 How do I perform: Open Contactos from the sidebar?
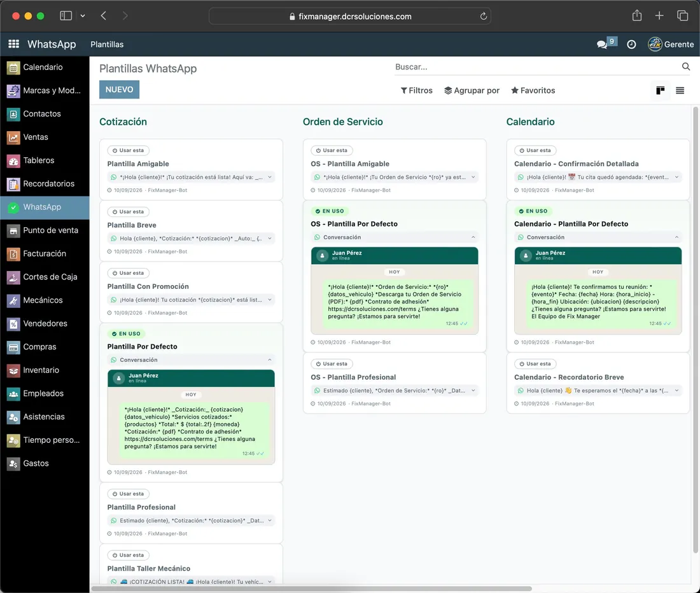click(45, 114)
